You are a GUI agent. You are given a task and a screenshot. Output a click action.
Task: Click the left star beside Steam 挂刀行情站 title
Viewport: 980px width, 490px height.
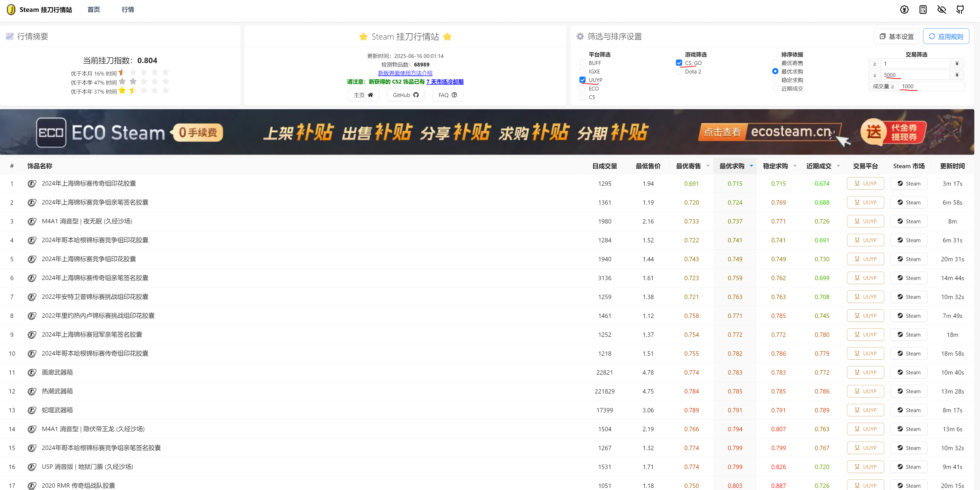pos(363,36)
